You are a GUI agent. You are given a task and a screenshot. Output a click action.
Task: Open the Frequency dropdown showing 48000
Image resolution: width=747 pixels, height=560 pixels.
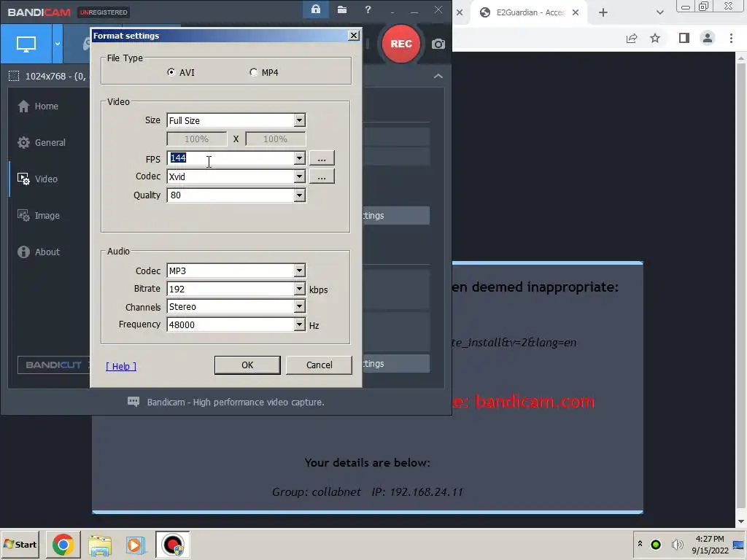[299, 324]
